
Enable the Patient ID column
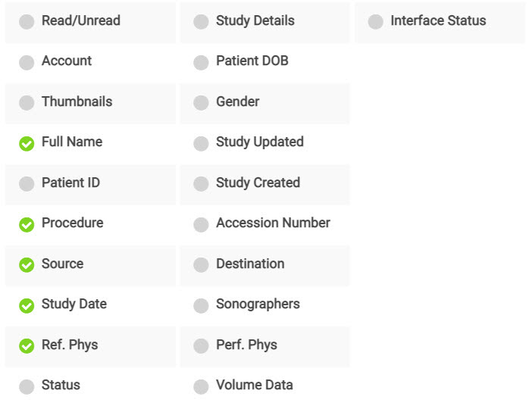27,184
